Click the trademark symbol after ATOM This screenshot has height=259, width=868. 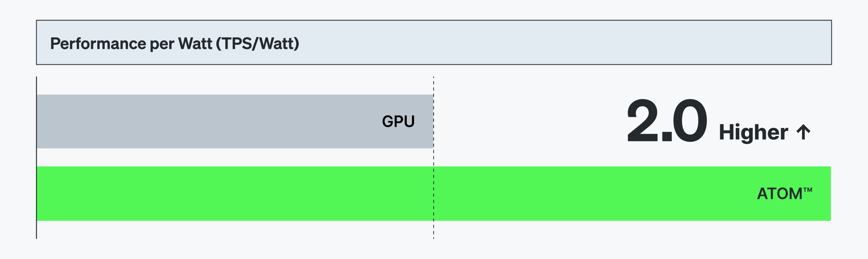pos(808,190)
